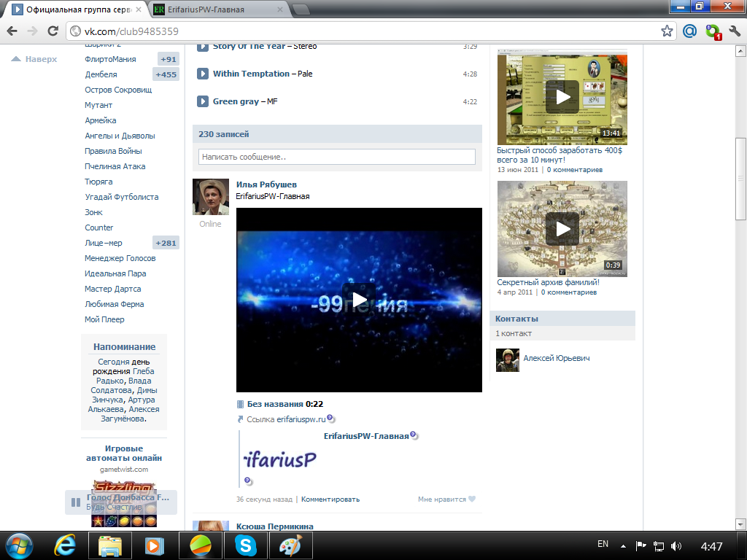This screenshot has height=560, width=747.
Task: Open the Дембеля app link
Action: coord(101,74)
